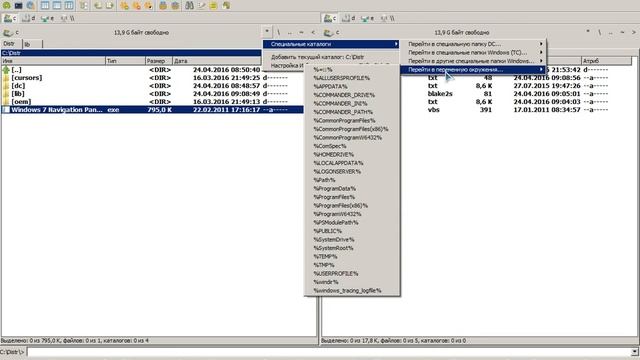
Task: Open the terminal via the black console icon
Action: click(x=18, y=5)
